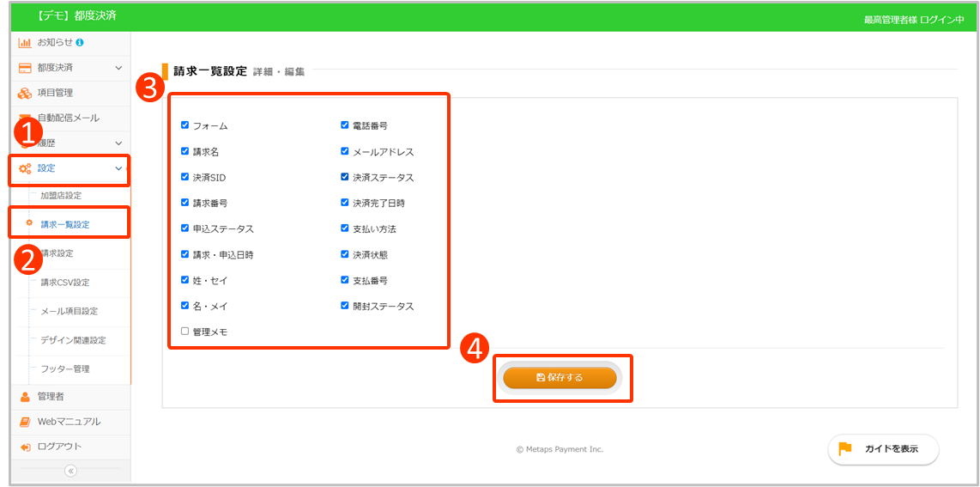Expand the 都度決済 menu chevron
Screen dimensions: 980x487
(x=118, y=67)
